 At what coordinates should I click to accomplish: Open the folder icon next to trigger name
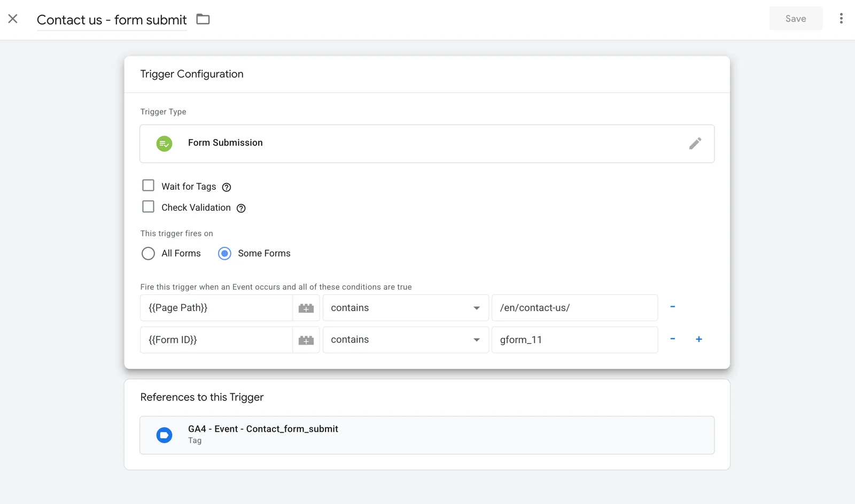[203, 19]
